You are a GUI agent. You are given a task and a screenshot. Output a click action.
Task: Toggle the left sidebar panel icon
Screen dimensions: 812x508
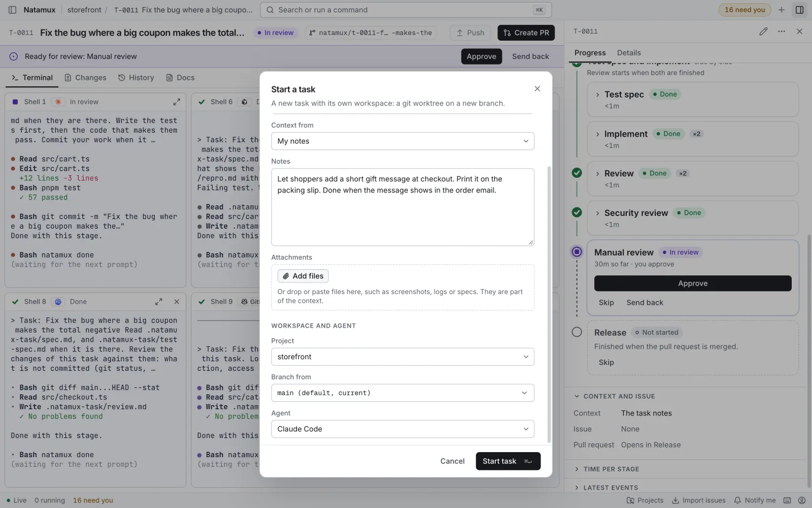tap(13, 10)
